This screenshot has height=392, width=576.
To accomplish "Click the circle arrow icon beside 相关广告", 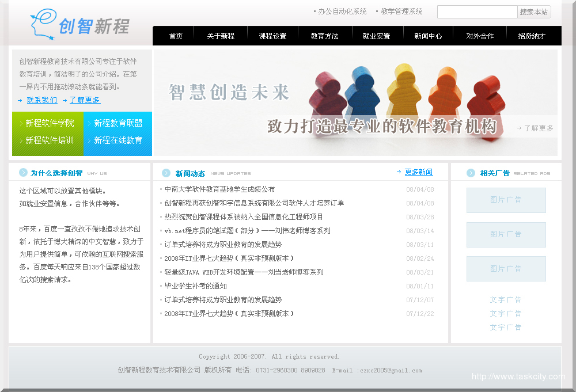I will (x=470, y=173).
